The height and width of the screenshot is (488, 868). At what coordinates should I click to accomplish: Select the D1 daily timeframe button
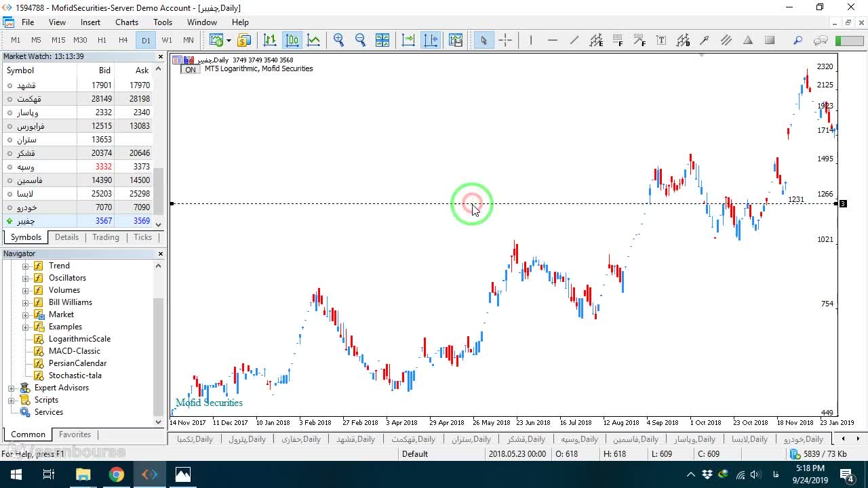(146, 40)
